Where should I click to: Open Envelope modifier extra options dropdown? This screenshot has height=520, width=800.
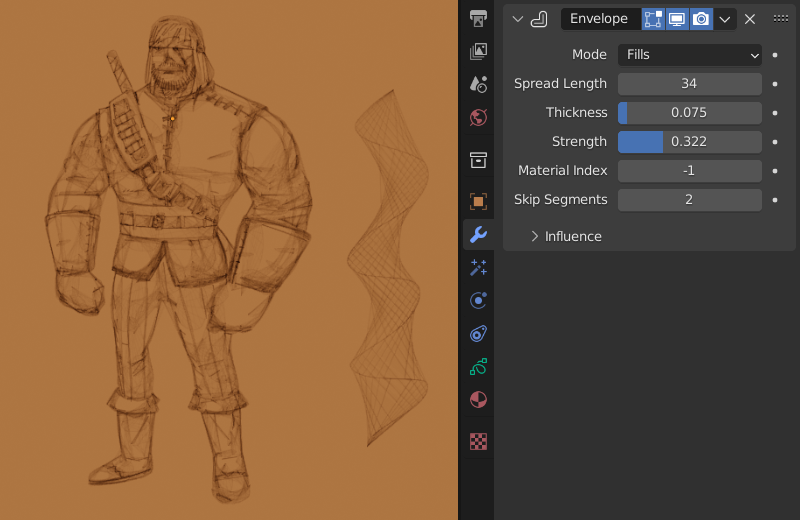click(x=725, y=19)
